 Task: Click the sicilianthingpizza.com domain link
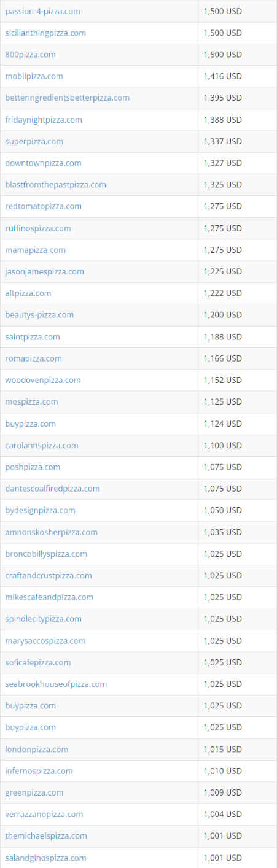click(45, 33)
